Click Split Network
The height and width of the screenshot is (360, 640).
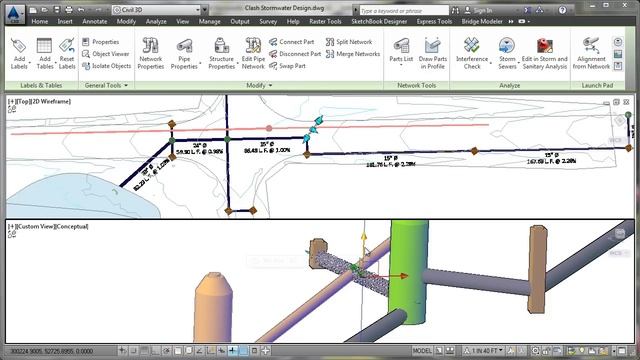pos(349,42)
